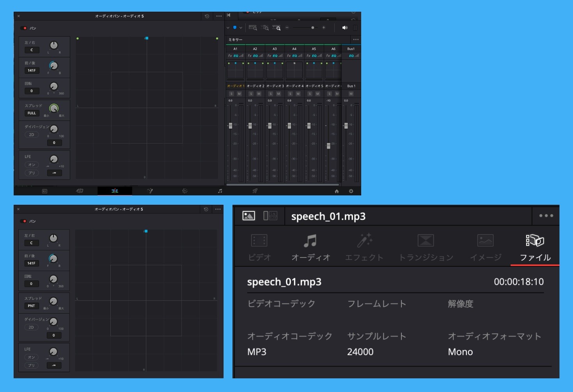The width and height of the screenshot is (573, 392).
Task: Click the A5 mixer pan thumbnail
Action: 314,71
